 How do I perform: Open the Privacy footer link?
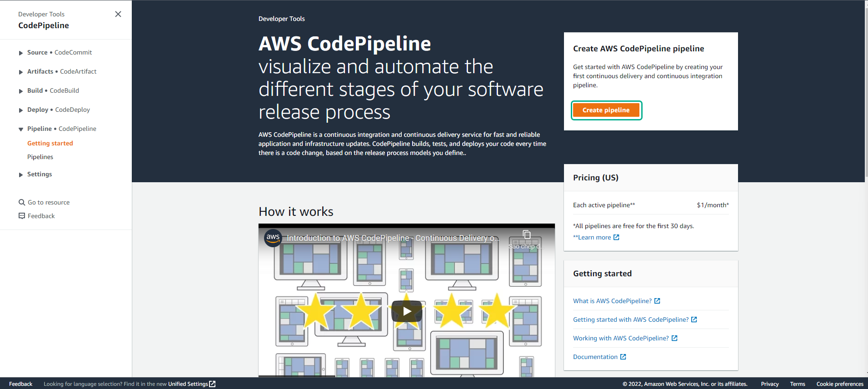tap(770, 384)
